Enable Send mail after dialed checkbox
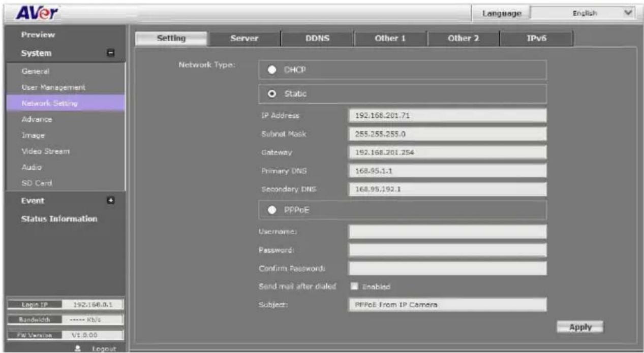644x353 pixels. 355,286
